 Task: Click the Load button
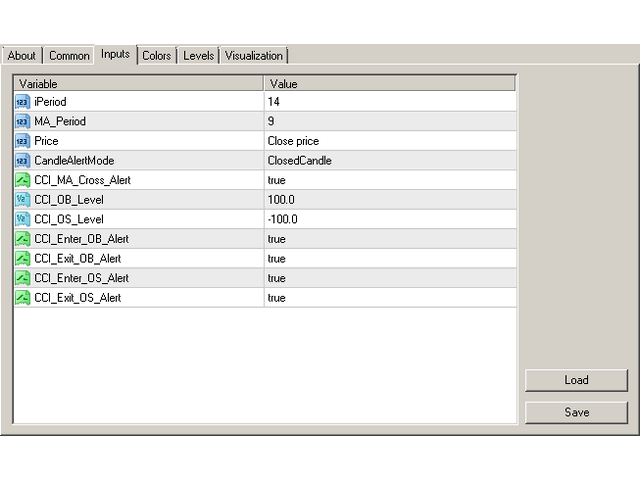pos(576,380)
